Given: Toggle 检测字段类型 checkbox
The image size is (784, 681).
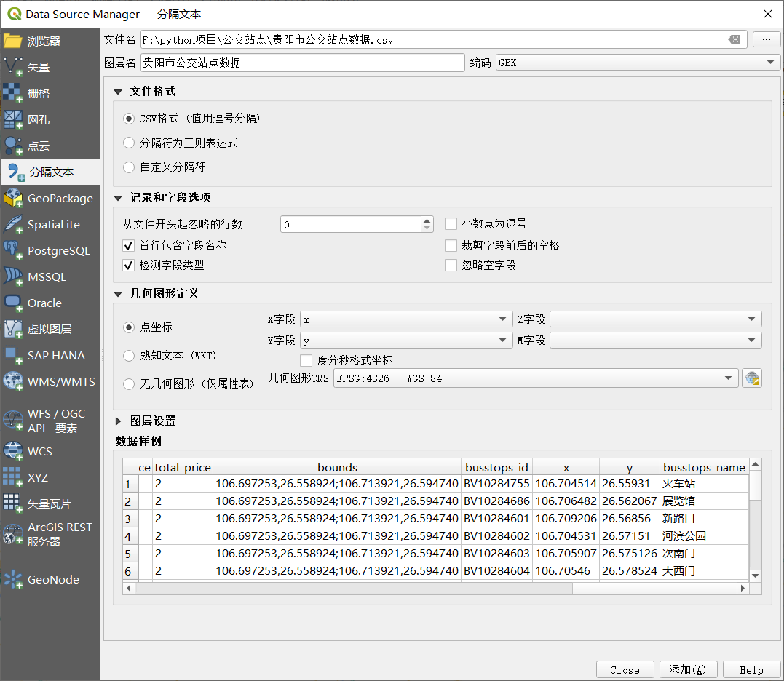Looking at the screenshot, I should [129, 266].
